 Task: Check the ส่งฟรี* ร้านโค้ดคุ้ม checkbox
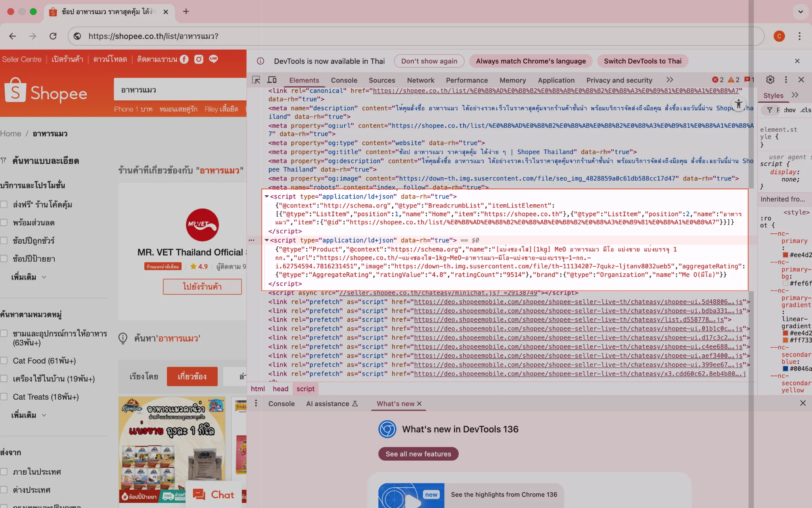[x=4, y=204]
